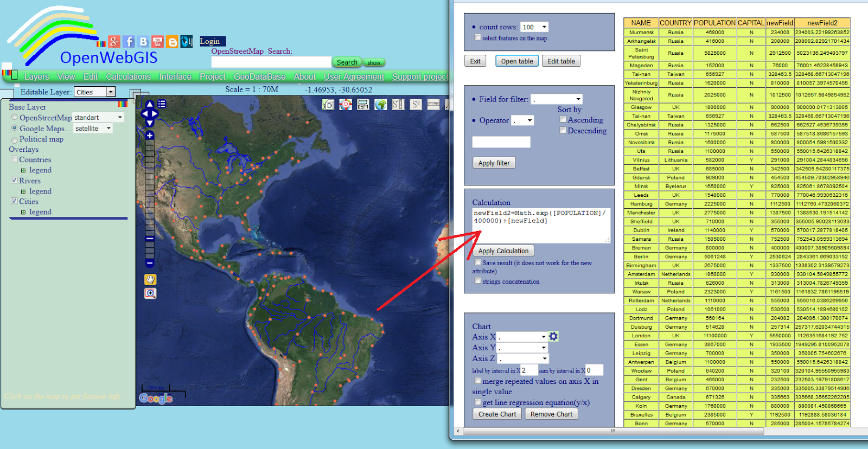Viewport: 868px width, 449px height.
Task: Select the ruler distance tool
Action: coord(433,105)
